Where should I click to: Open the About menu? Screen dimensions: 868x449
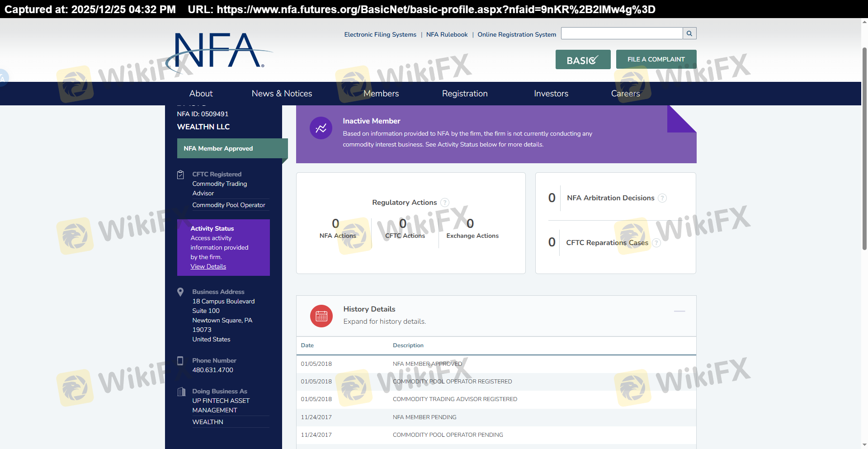click(x=201, y=94)
